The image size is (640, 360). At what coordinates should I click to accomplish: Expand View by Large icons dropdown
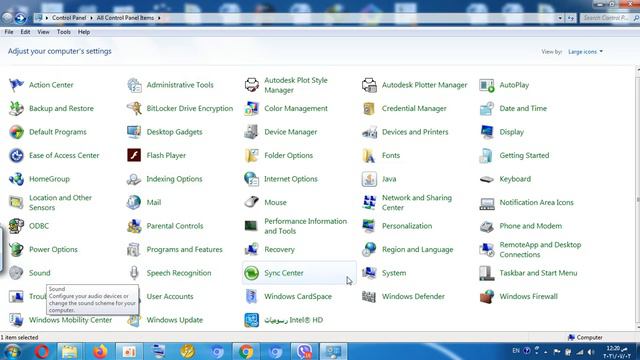click(585, 52)
